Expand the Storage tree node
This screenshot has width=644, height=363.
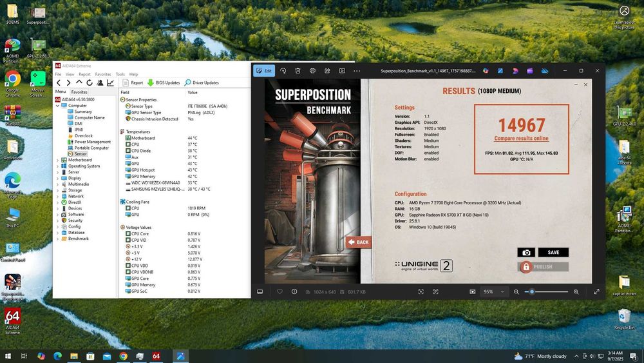[x=57, y=190]
